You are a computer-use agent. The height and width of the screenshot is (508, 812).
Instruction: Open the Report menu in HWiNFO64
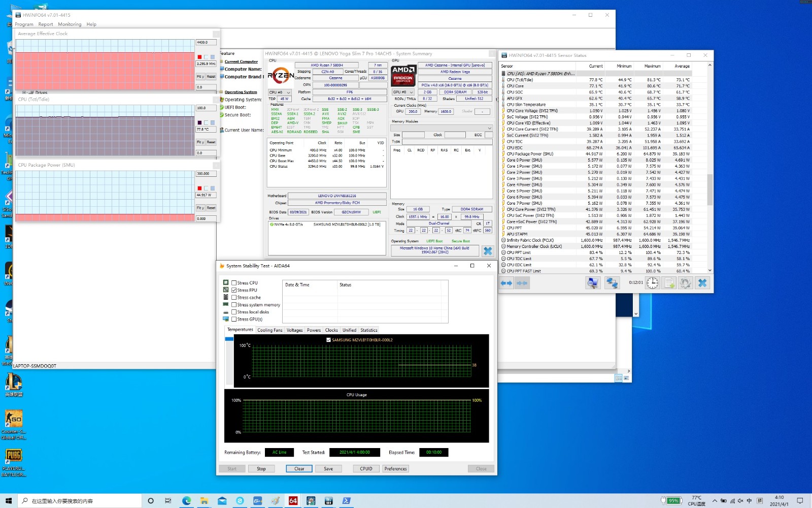coord(46,24)
